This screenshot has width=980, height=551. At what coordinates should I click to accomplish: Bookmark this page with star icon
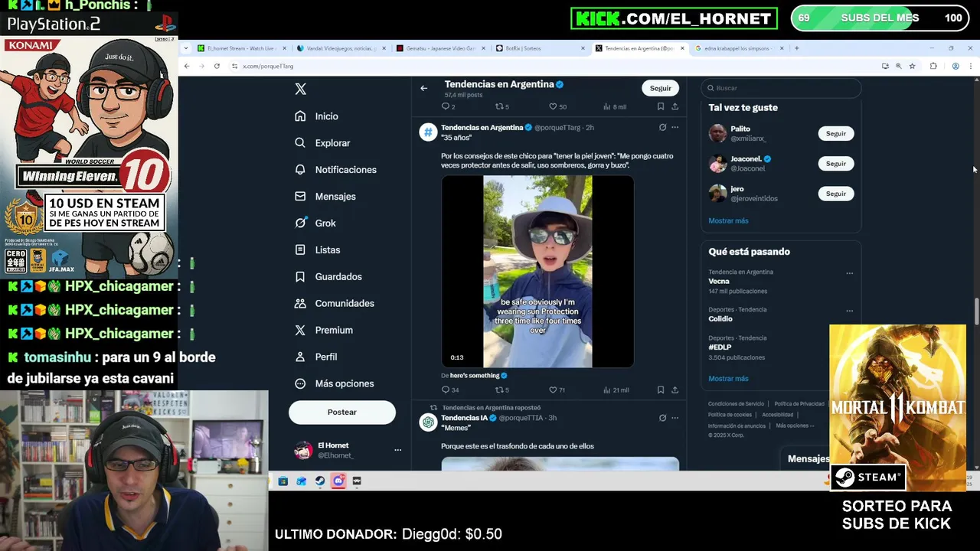(x=912, y=67)
